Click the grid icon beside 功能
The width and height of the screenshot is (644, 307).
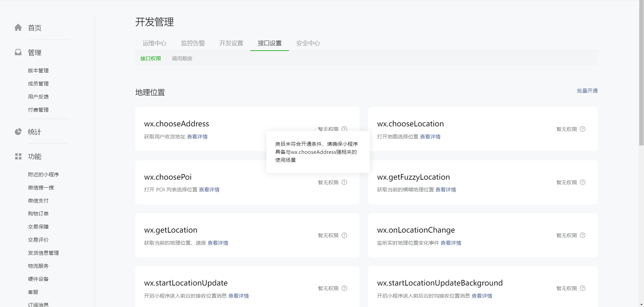coord(18,157)
